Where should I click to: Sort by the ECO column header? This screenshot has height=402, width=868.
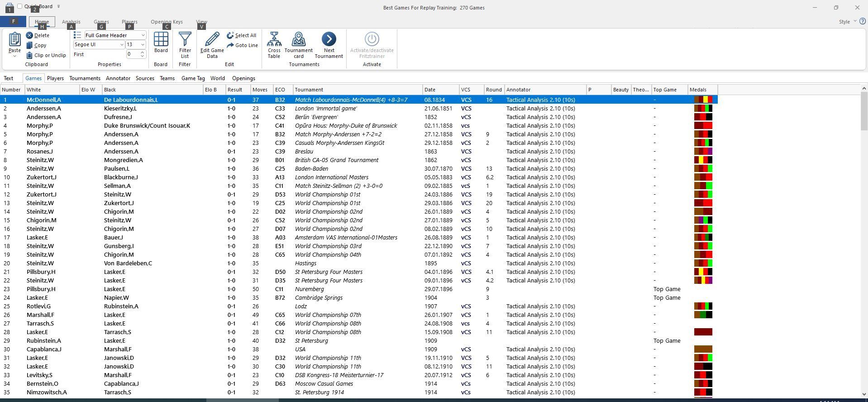pos(283,90)
